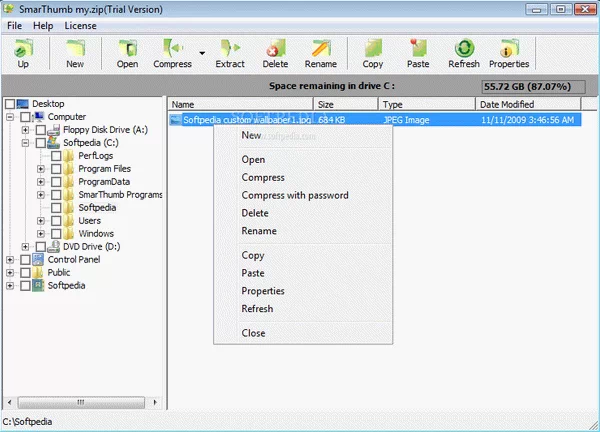Check the Computer checkbox
The height and width of the screenshot is (432, 600).
click(x=25, y=117)
